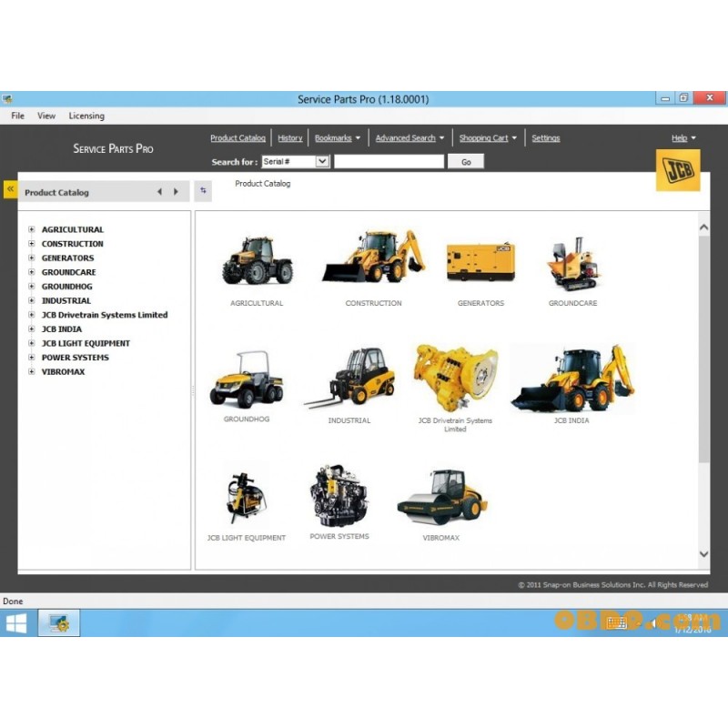Screen dimensions: 728x728
Task: Select GENERATORS in the catalog tree
Action: click(x=67, y=258)
